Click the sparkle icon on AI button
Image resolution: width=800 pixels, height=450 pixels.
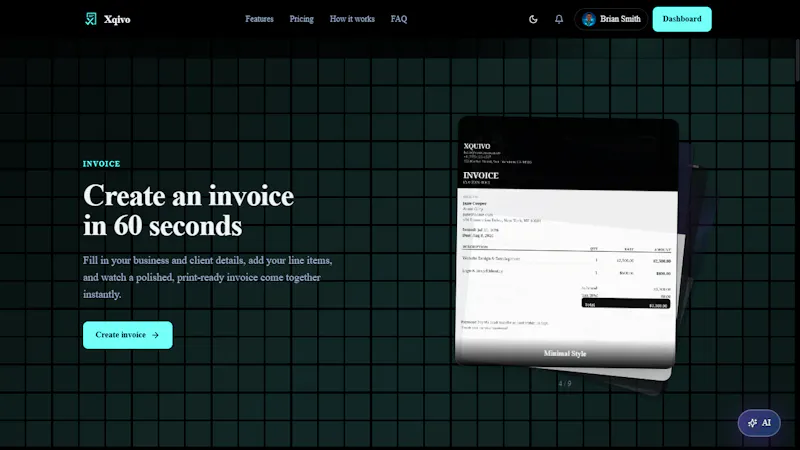tap(752, 423)
